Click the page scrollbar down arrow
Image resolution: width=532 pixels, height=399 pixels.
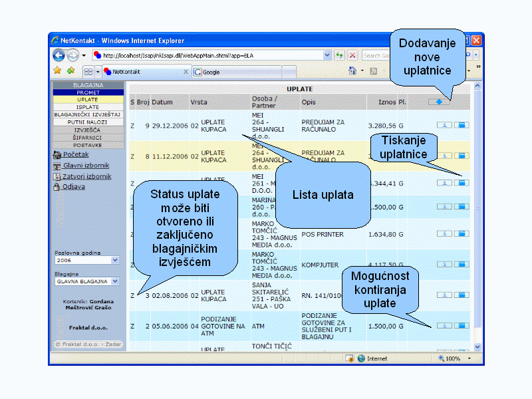coord(477,346)
